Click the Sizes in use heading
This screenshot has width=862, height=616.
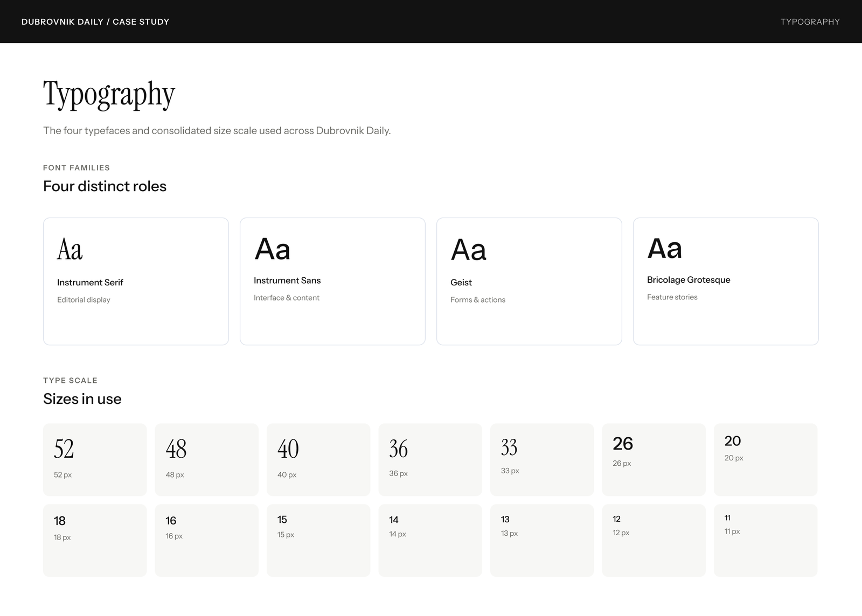[82, 399]
